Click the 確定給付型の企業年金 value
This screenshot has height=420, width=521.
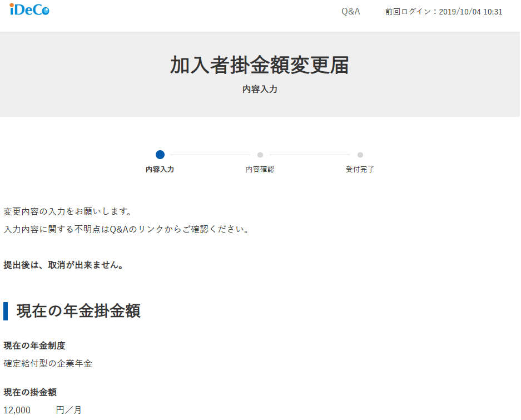coord(48,363)
